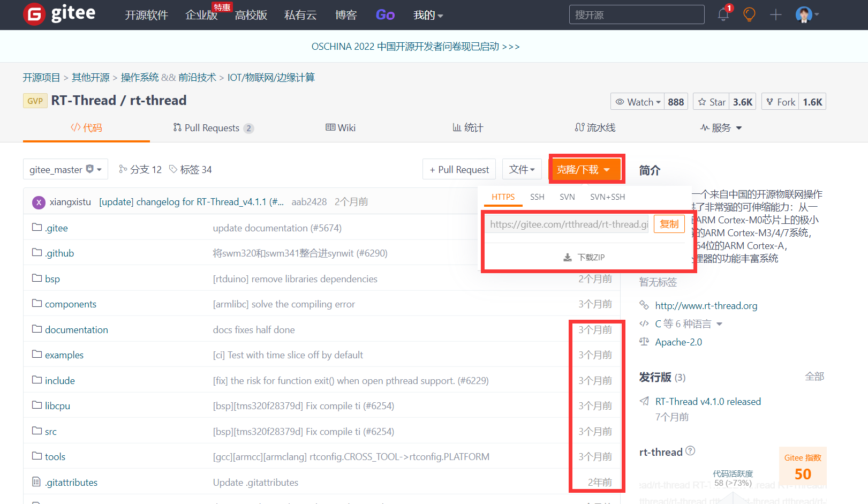Open 高校版 nav menu
Viewport: 868px width, 504px height.
click(x=251, y=15)
